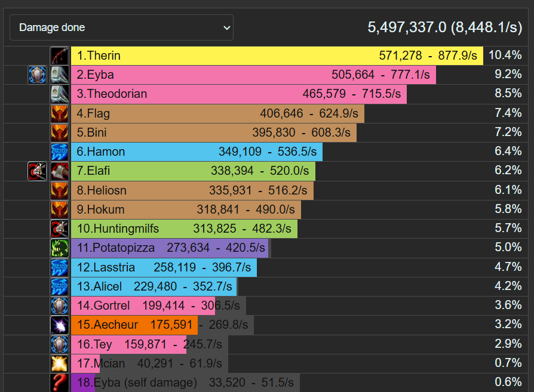This screenshot has height=392, width=534.
Task: Click Eyba's hammer class icon
Action: coord(60,75)
